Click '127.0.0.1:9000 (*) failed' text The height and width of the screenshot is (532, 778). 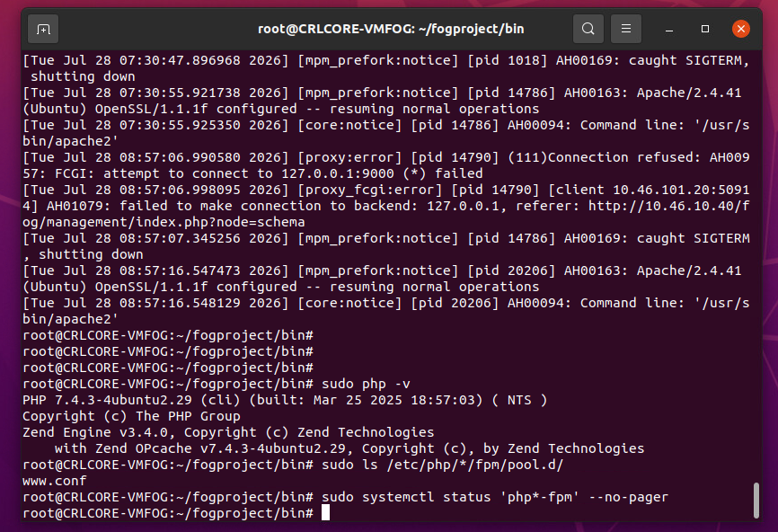pos(382,173)
